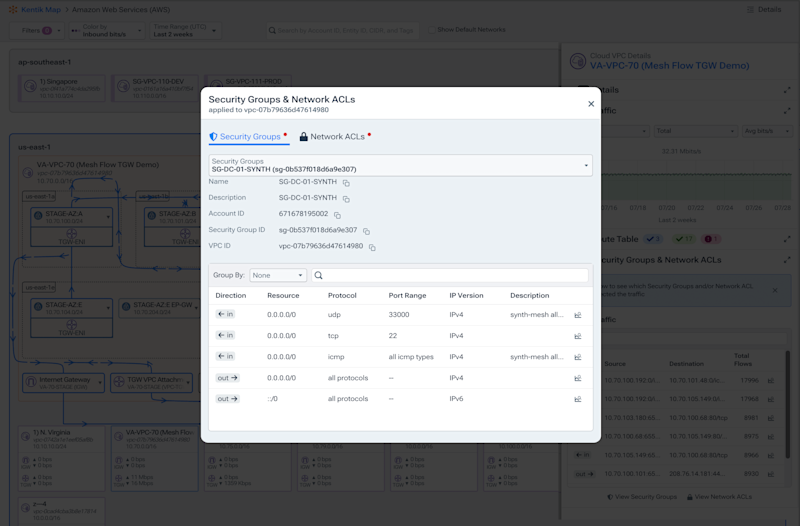
Task: Click the rules search input field
Action: click(450, 275)
